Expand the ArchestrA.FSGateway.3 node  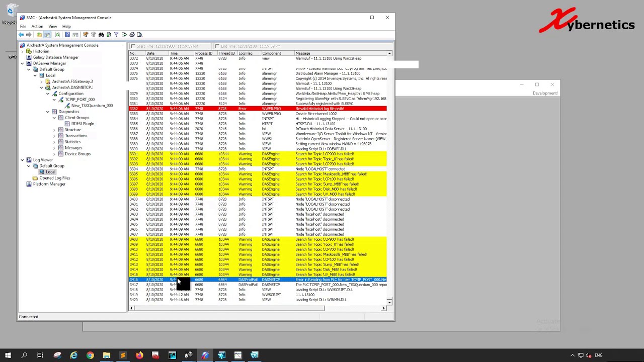[x=41, y=81]
